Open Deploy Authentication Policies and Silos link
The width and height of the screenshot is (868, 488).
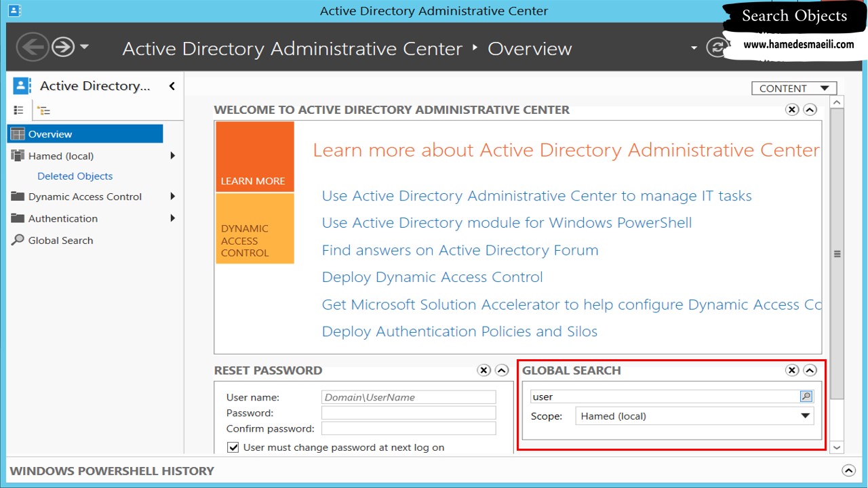(x=460, y=331)
